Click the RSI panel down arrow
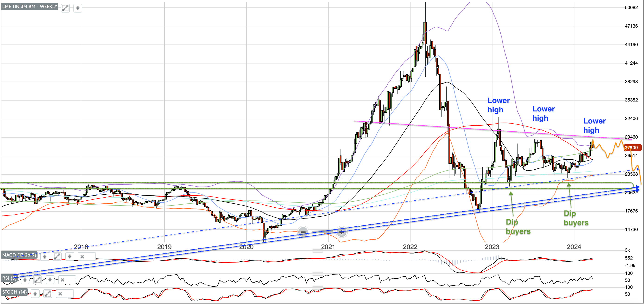The height and width of the screenshot is (304, 644). pyautogui.click(x=50, y=280)
